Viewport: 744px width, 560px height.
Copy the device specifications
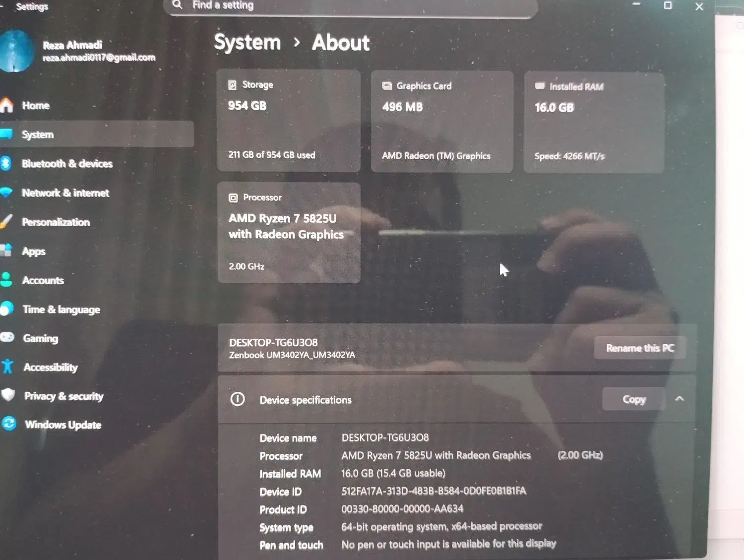tap(633, 399)
